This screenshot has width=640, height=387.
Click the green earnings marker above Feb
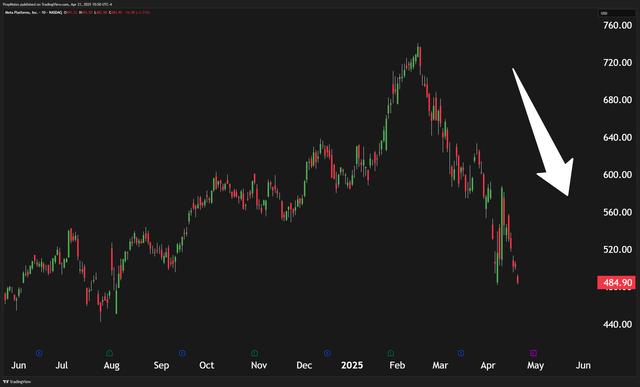[x=391, y=353]
